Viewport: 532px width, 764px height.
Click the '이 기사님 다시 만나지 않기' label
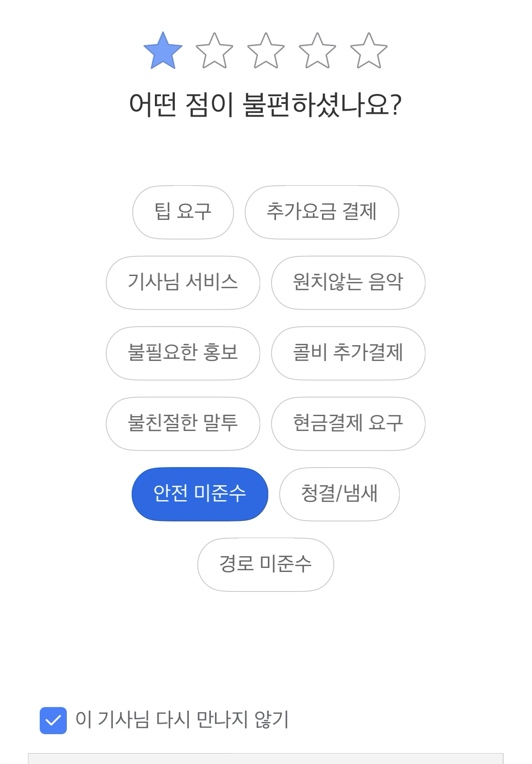tap(182, 720)
